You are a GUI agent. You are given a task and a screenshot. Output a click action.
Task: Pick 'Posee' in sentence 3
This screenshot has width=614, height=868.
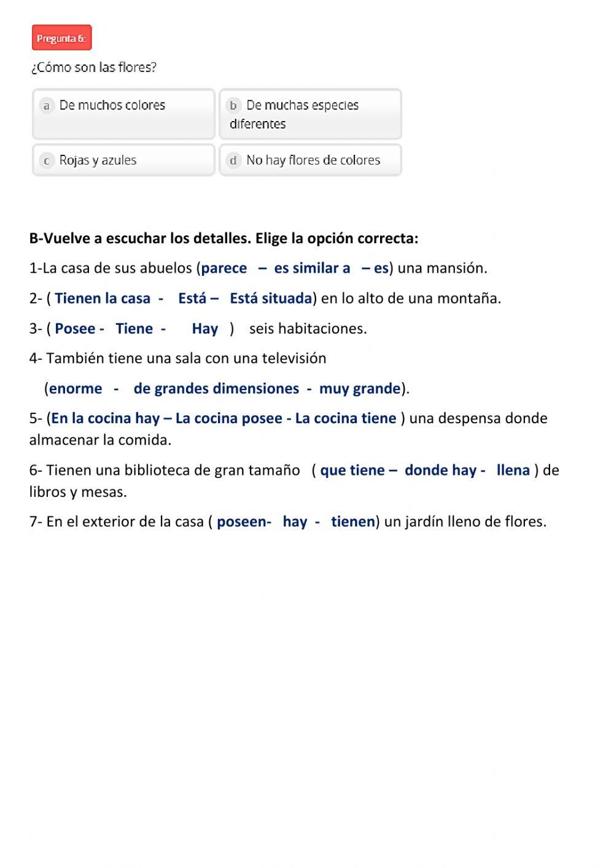[75, 329]
